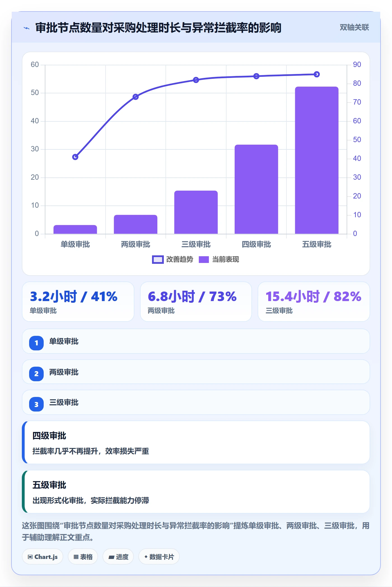
Task: Select the 两级审批 list row label
Action: click(x=64, y=372)
